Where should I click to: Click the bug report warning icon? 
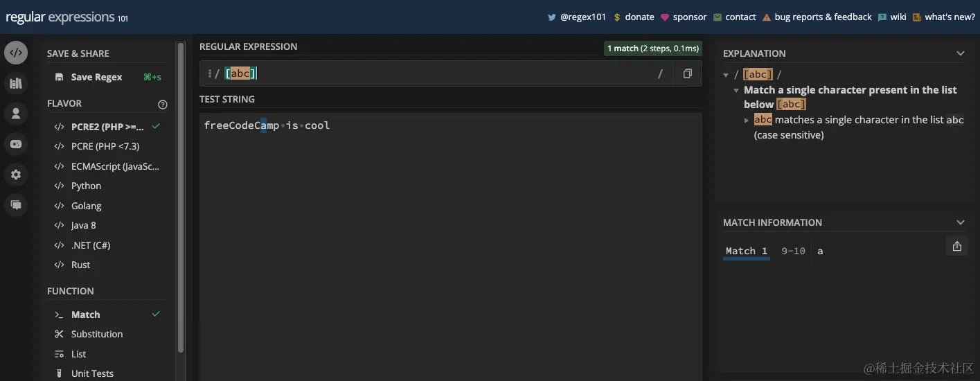click(x=767, y=17)
